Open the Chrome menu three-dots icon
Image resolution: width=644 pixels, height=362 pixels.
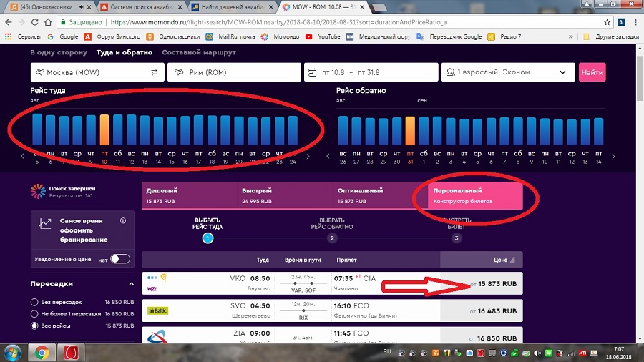pos(635,22)
